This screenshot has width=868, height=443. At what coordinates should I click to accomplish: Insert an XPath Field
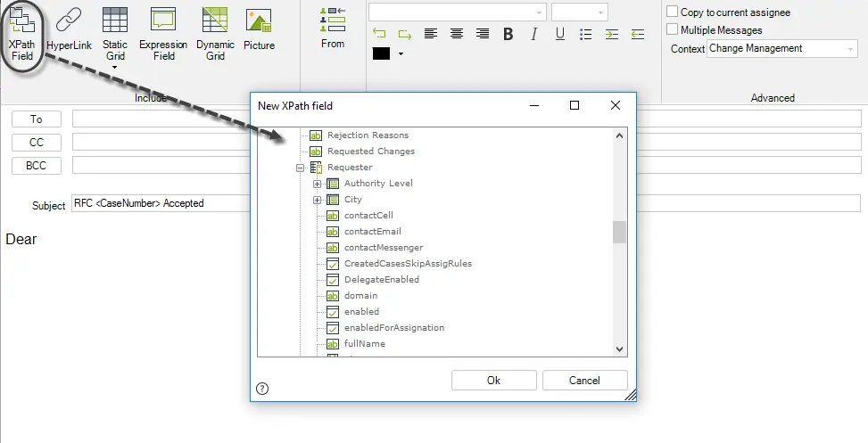[21, 34]
